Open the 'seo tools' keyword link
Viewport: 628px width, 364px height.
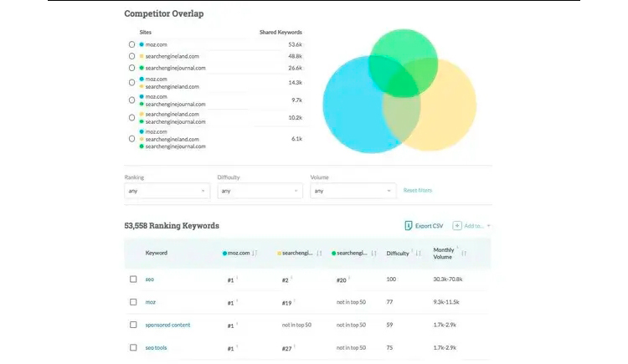157,347
